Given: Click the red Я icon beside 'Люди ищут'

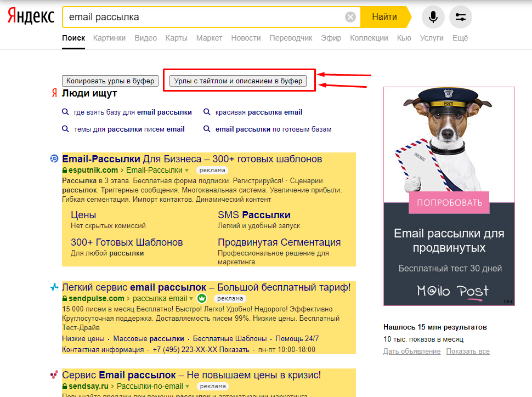Looking at the screenshot, I should tap(54, 93).
